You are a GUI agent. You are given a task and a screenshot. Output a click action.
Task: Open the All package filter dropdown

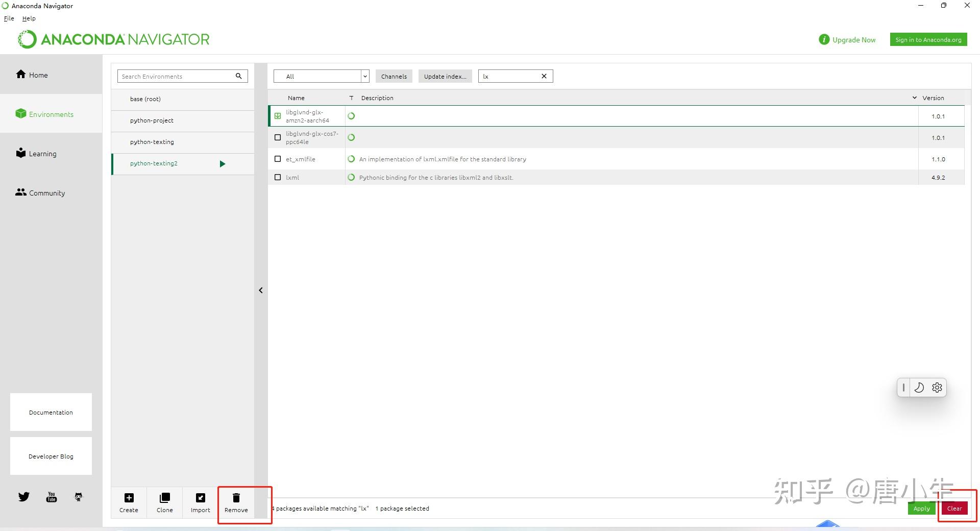coord(322,76)
